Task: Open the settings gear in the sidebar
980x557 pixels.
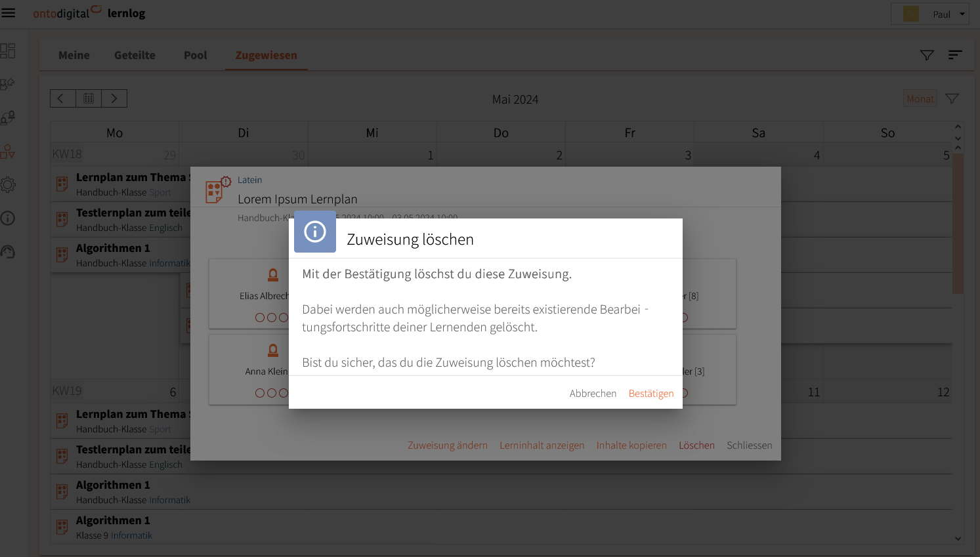Action: [x=8, y=185]
